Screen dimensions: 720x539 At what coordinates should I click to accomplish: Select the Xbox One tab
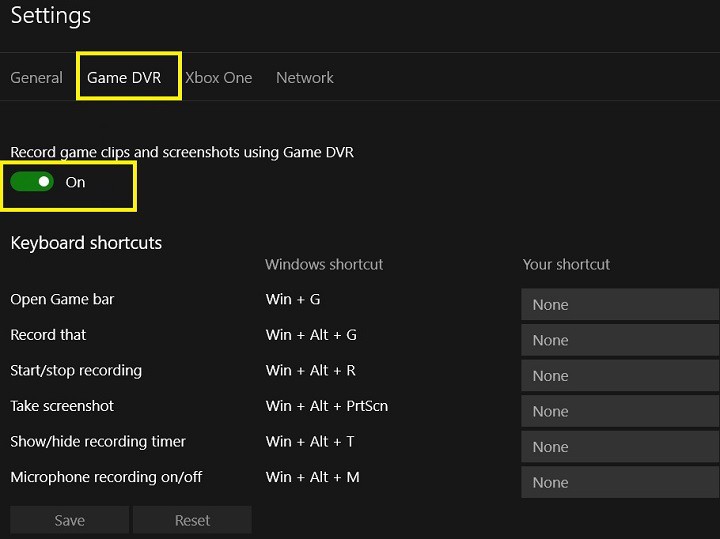[x=219, y=78]
